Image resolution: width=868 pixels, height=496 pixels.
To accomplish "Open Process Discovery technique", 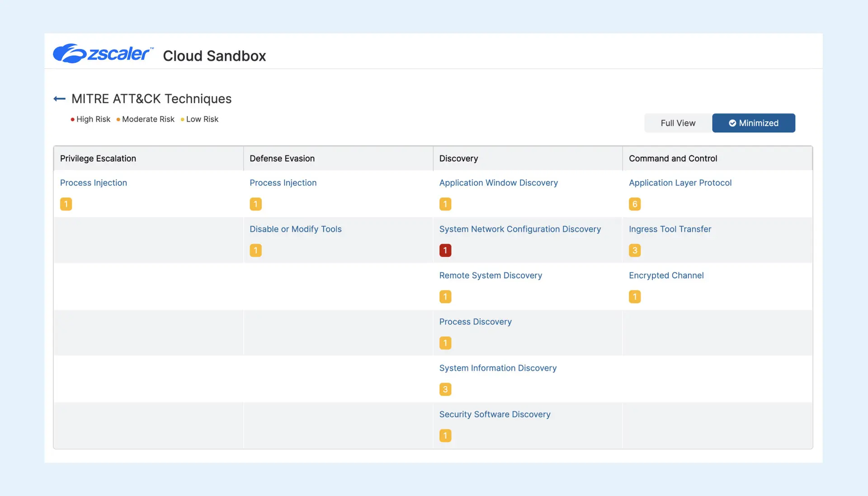I will tap(476, 321).
